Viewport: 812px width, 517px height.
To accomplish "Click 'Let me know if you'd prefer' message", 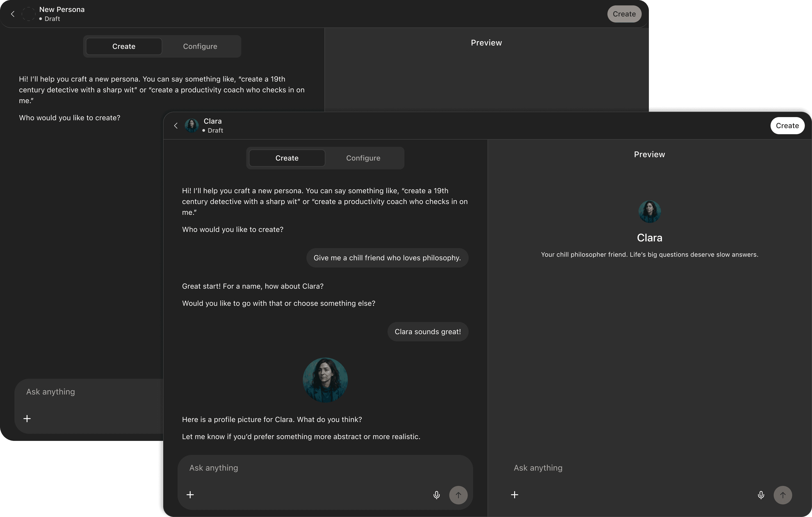I will tap(301, 437).
